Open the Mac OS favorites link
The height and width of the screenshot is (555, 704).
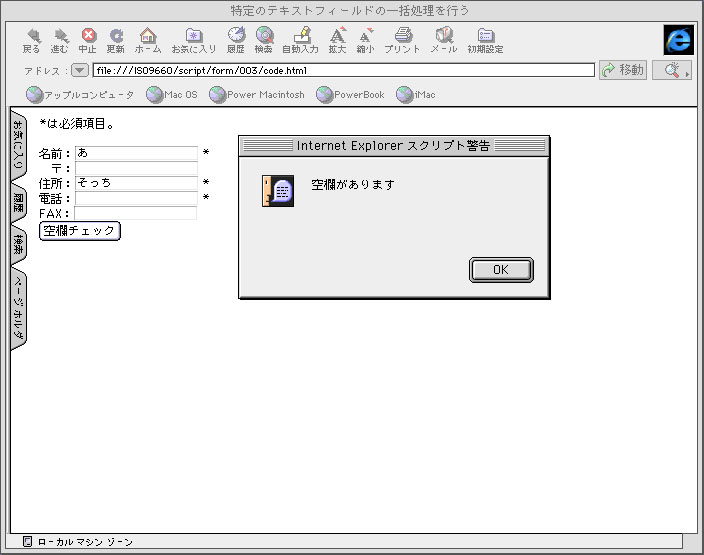172,95
